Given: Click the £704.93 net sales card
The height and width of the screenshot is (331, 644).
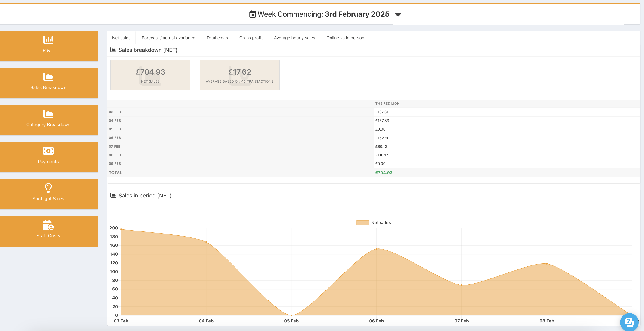Looking at the screenshot, I should tap(150, 75).
